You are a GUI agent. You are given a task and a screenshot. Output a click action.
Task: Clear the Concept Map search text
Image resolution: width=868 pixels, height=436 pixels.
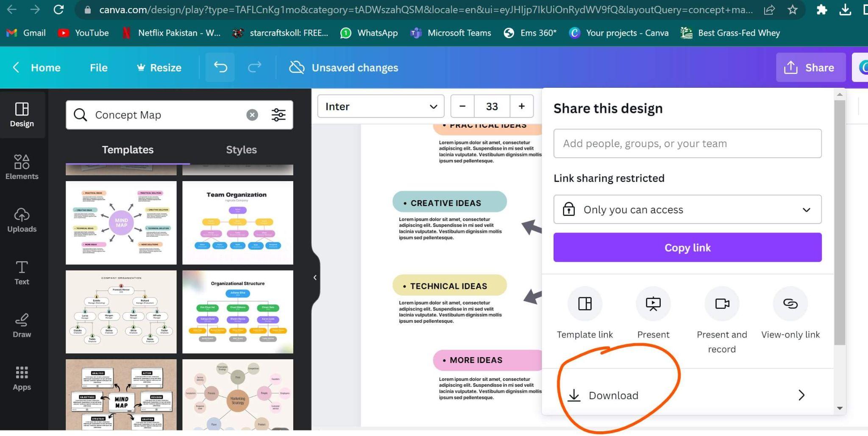tap(252, 115)
